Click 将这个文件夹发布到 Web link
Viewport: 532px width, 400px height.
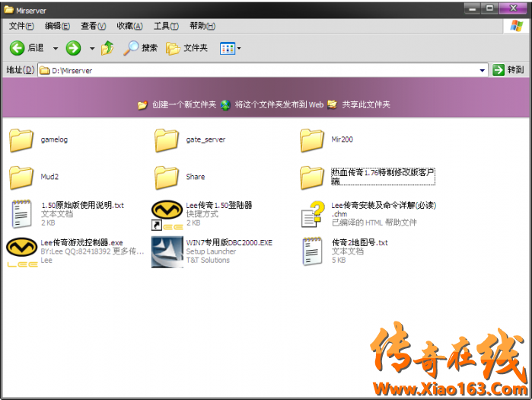click(279, 104)
